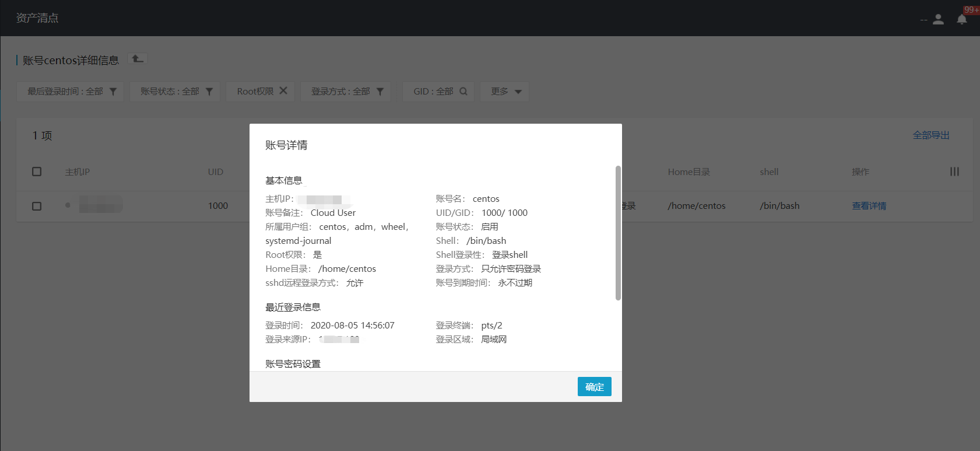Click the search icon in GID filter
The image size is (980, 451).
(x=463, y=91)
